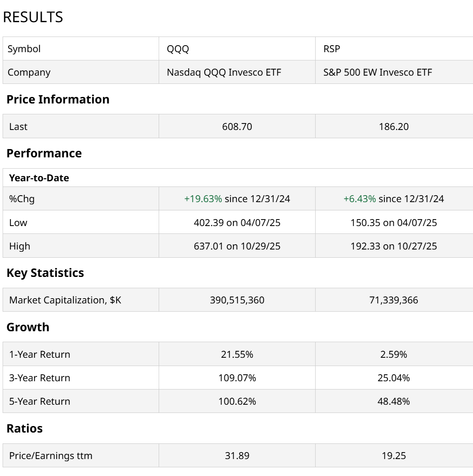Click the Year-to-Date subheader row
Image resolution: width=473 pixels, height=476 pixels.
39,178
